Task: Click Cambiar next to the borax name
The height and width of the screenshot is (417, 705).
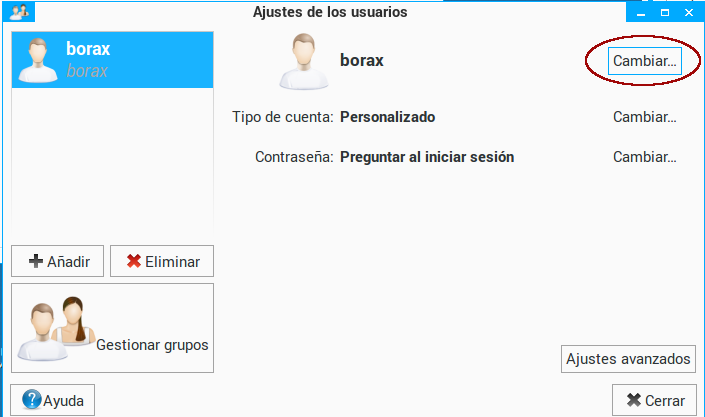Action: point(645,60)
